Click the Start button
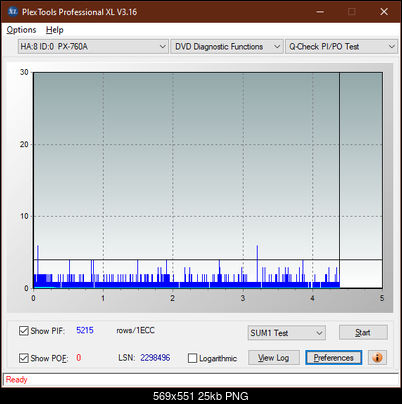Image resolution: width=402 pixels, height=404 pixels. [x=363, y=332]
